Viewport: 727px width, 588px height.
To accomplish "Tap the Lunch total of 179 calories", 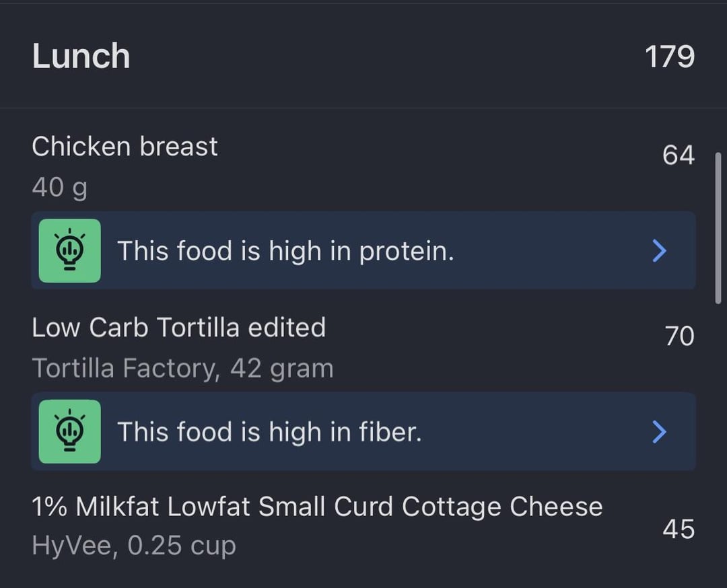I will [670, 57].
